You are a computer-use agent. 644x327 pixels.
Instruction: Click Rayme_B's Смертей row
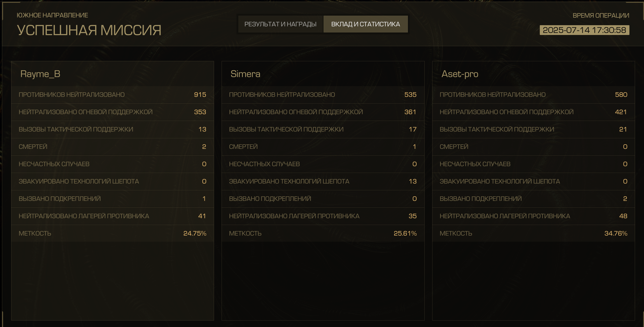click(x=112, y=147)
